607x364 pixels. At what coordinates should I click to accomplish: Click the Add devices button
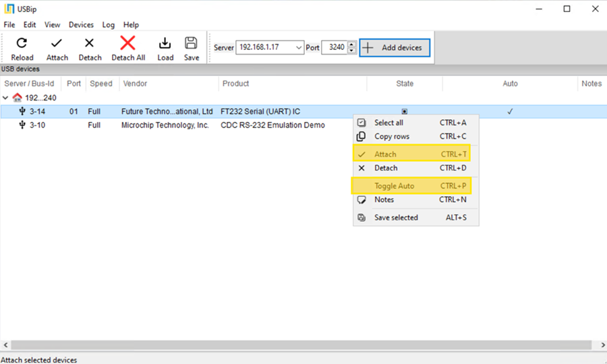(x=394, y=48)
